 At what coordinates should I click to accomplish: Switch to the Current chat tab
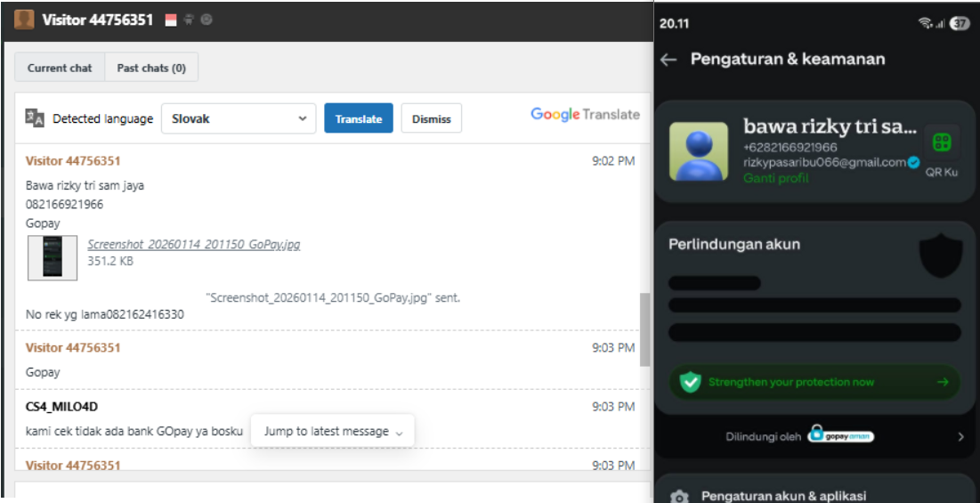click(60, 68)
